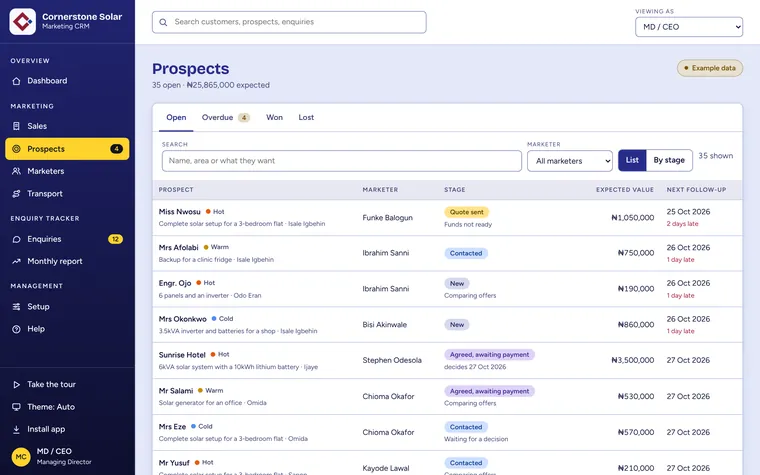Open the Marketers page

[67, 171]
